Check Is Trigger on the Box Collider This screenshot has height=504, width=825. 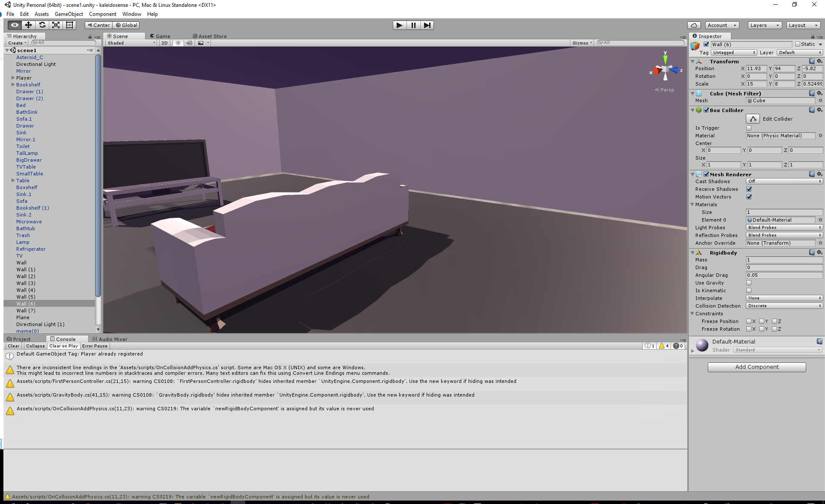click(x=749, y=127)
